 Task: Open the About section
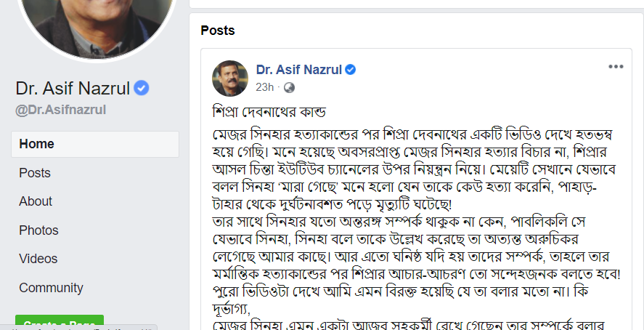tap(36, 201)
